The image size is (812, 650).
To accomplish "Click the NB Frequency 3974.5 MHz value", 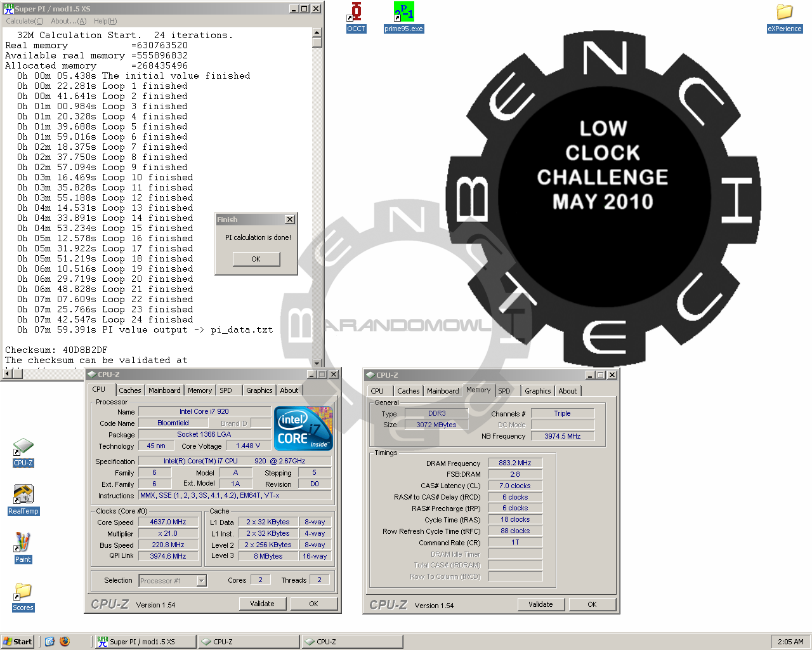I will point(563,436).
